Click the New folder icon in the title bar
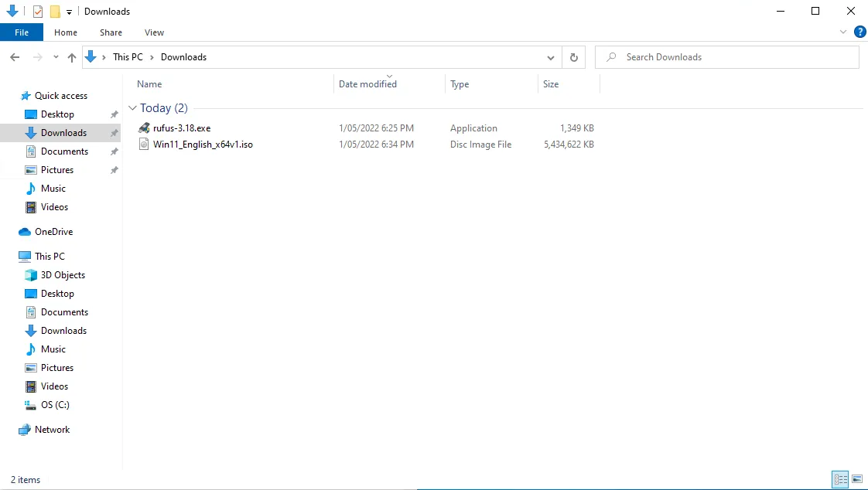The image size is (868, 490). point(55,11)
